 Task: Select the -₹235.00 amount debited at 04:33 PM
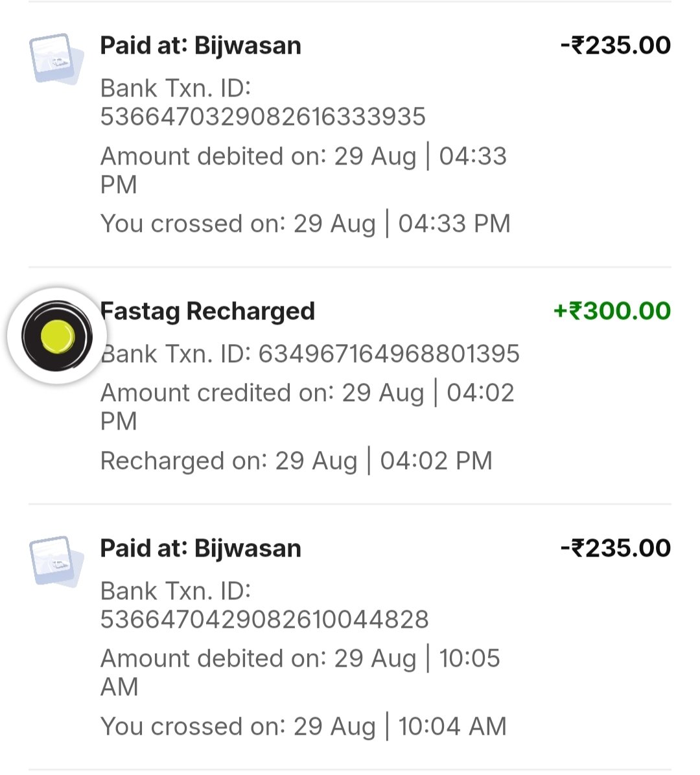[x=616, y=45]
